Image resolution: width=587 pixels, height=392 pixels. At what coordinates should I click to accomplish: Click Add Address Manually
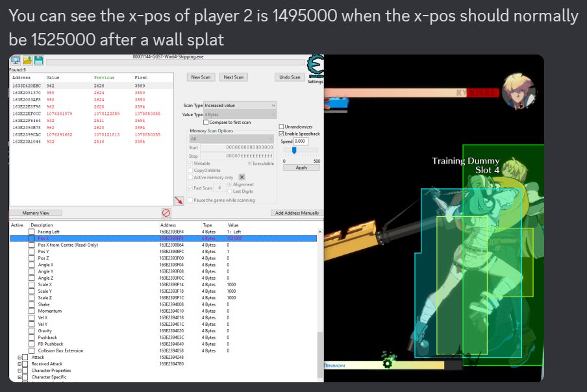[x=297, y=213]
